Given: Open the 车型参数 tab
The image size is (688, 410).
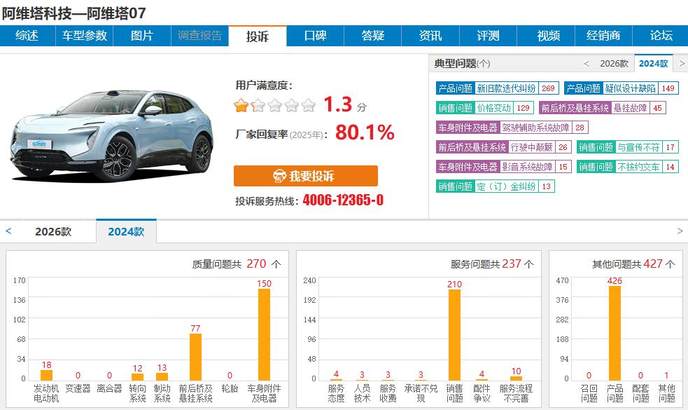Looking at the screenshot, I should pos(85,36).
